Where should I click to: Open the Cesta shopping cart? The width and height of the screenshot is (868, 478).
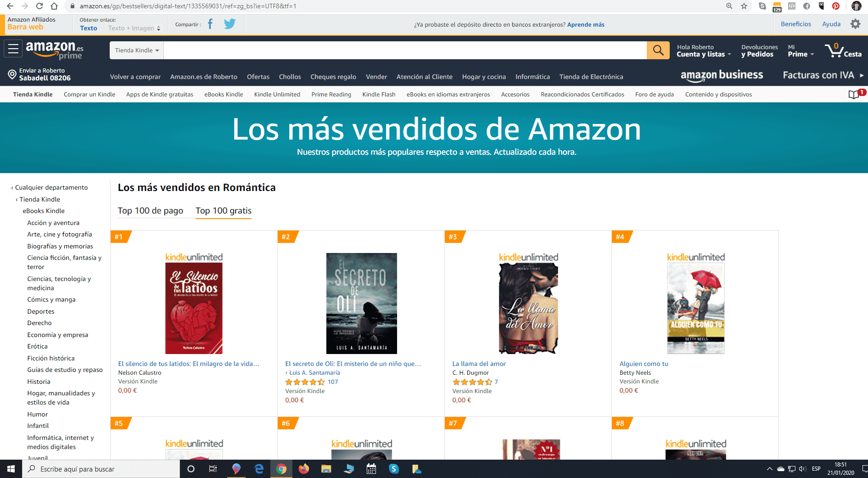point(843,50)
